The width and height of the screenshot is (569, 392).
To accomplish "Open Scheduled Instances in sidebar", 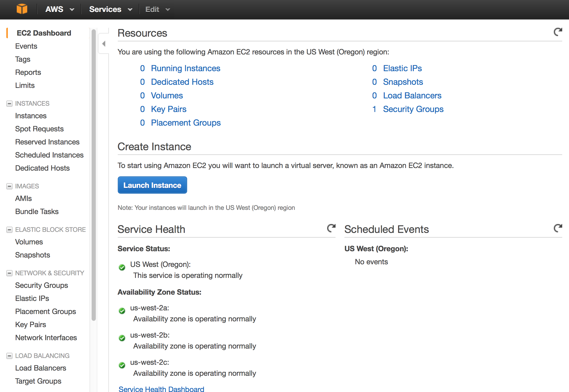I will tap(49, 155).
